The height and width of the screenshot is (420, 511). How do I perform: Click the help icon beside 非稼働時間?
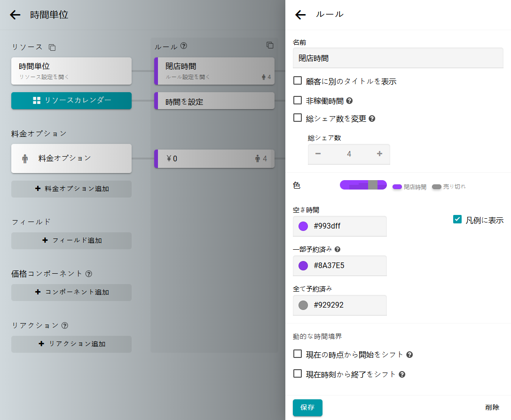pyautogui.click(x=349, y=101)
